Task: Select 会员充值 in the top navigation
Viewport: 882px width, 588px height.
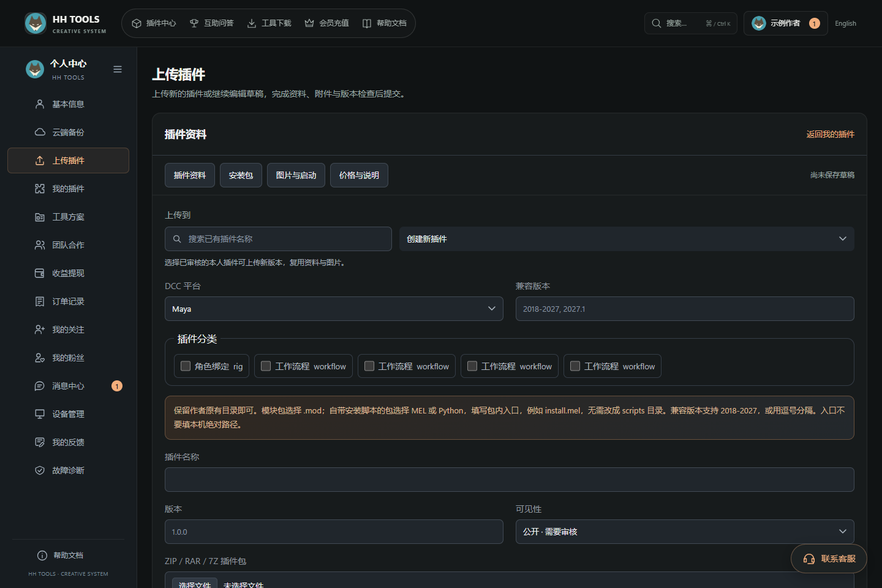Action: tap(326, 23)
